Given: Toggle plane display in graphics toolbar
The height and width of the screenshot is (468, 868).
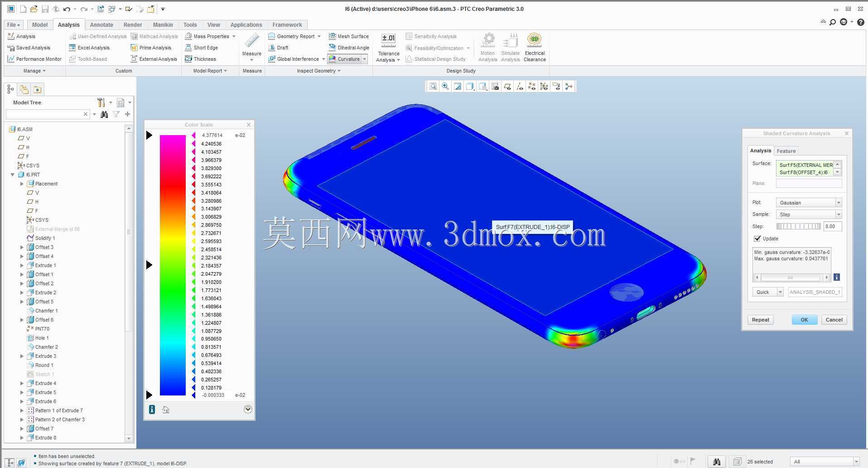Looking at the screenshot, I should (507, 86).
